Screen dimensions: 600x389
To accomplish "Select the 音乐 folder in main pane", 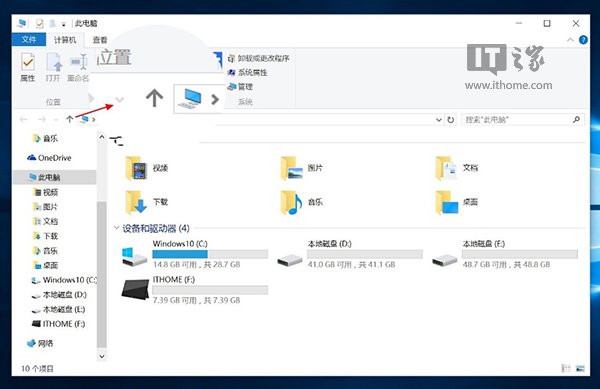I will tap(302, 202).
